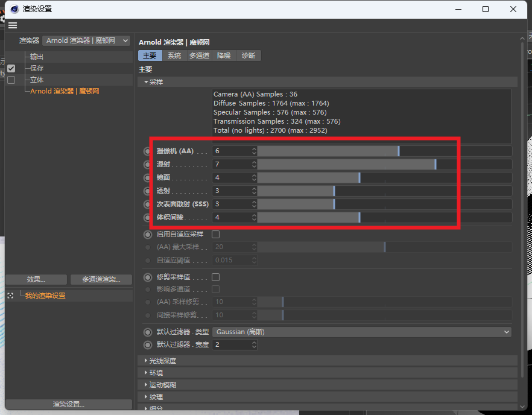Toggle animation dot for 摄像机 (AA)
Screen dimensions: 532x415
tap(148, 151)
